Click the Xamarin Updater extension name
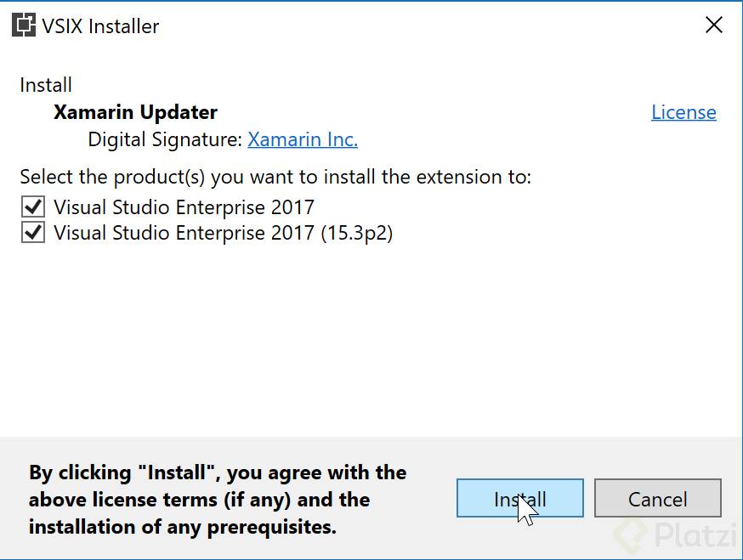743x560 pixels. click(135, 112)
